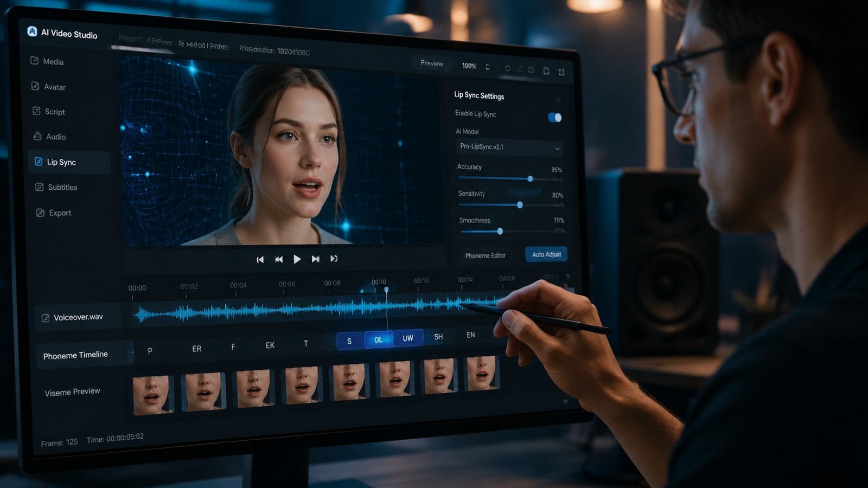
Task: Select the highlighted OL phoneme block
Action: point(378,339)
